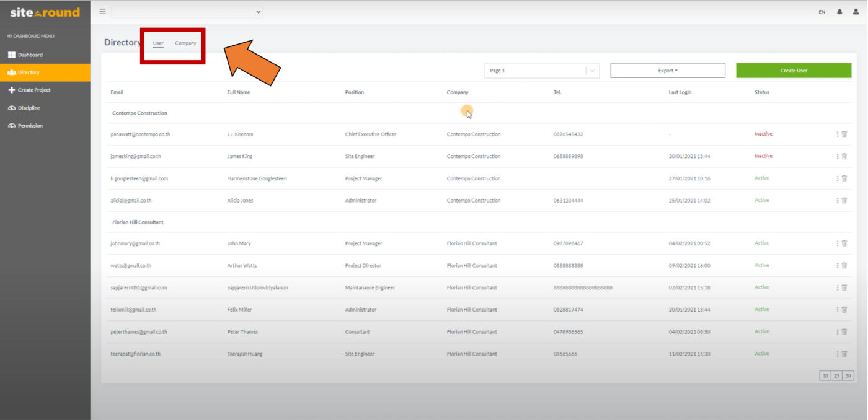Select the 10 rows per page option

[825, 375]
